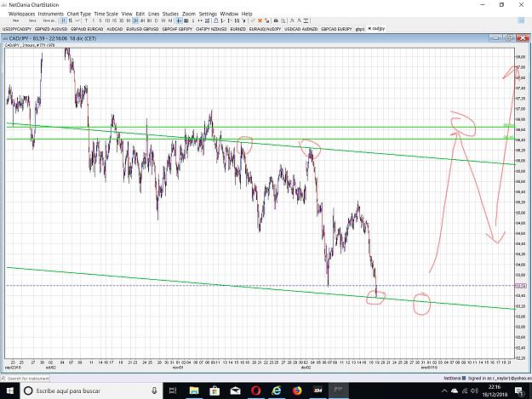
Task: Select the active cadjpy workspace tab
Action: tap(376, 29)
